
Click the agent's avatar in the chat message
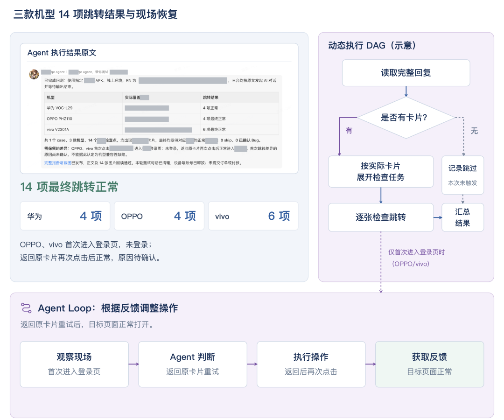pyautogui.click(x=34, y=74)
